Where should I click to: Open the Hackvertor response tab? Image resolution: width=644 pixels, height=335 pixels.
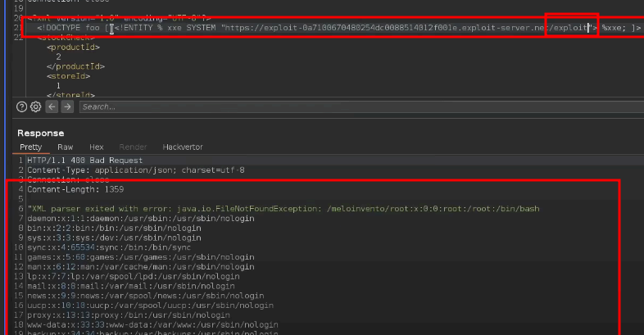click(183, 147)
